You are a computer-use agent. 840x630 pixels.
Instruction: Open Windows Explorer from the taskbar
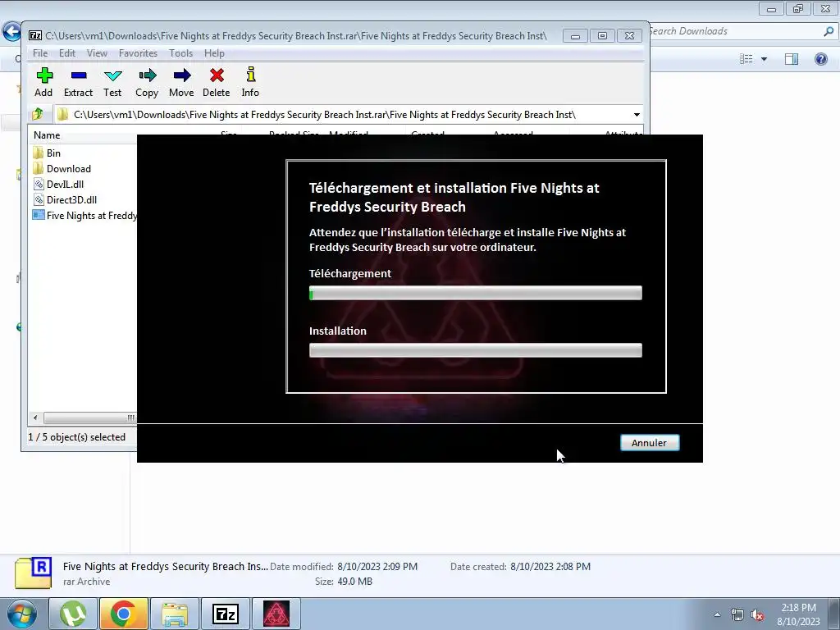(175, 614)
